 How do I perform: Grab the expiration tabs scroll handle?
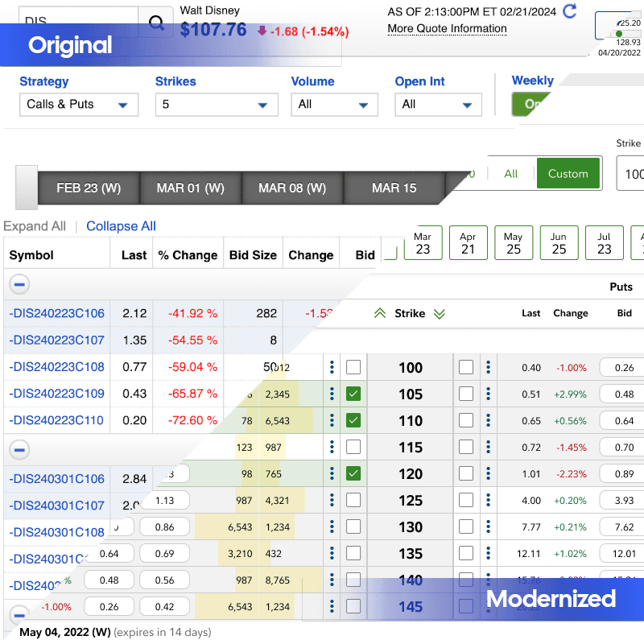tap(27, 188)
